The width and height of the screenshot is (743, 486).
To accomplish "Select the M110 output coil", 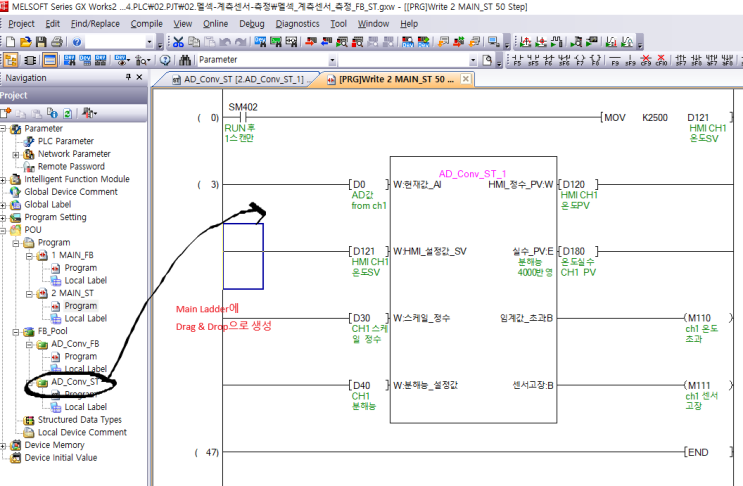I will [708, 318].
